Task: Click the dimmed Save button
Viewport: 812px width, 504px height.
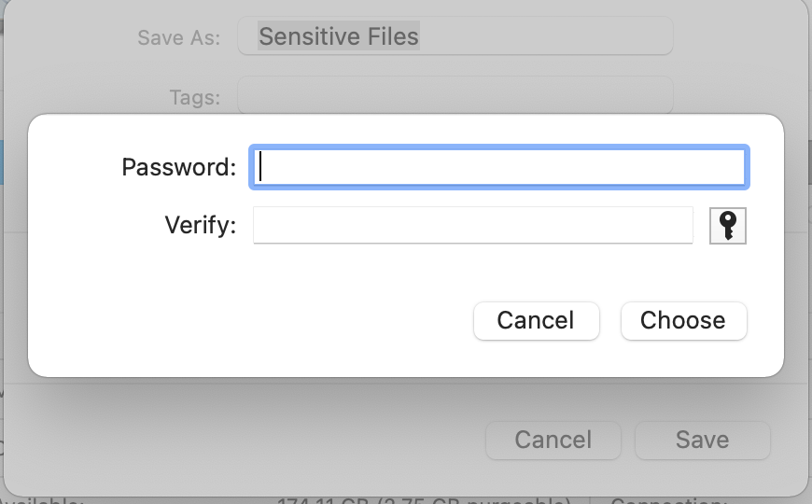Action: pos(702,441)
